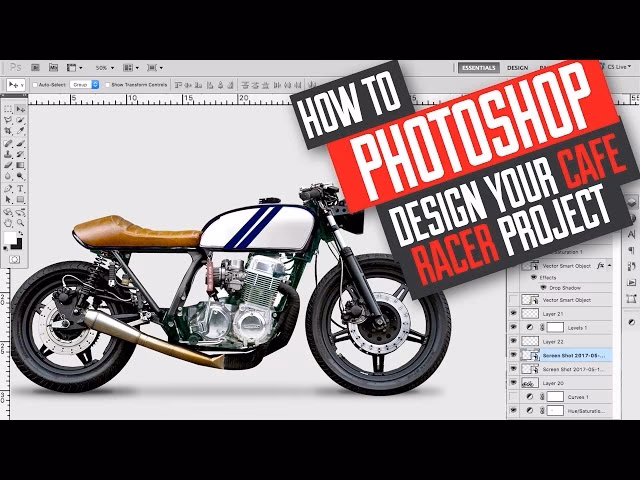This screenshot has width=640, height=480.
Task: Select the Horizontal Type tool
Action: click(x=20, y=189)
